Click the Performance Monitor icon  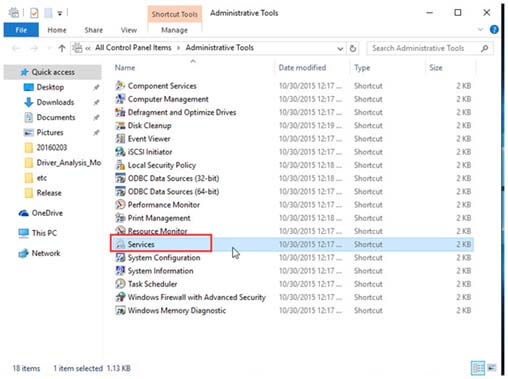120,205
